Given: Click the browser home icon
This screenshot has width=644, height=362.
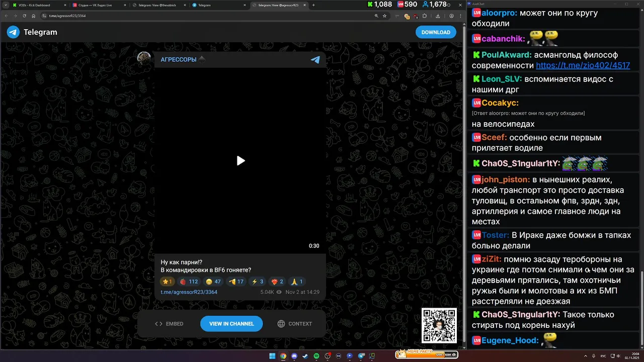Looking at the screenshot, I should point(33,16).
